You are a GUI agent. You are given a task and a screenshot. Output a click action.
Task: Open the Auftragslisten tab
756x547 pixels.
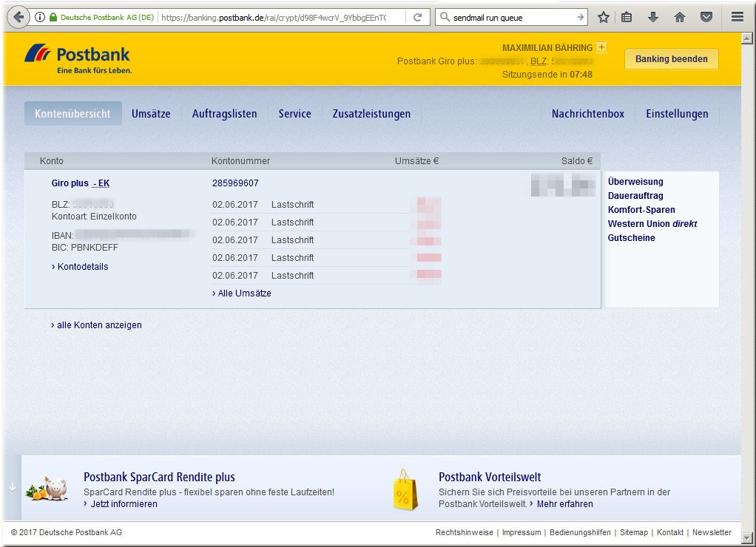[224, 114]
